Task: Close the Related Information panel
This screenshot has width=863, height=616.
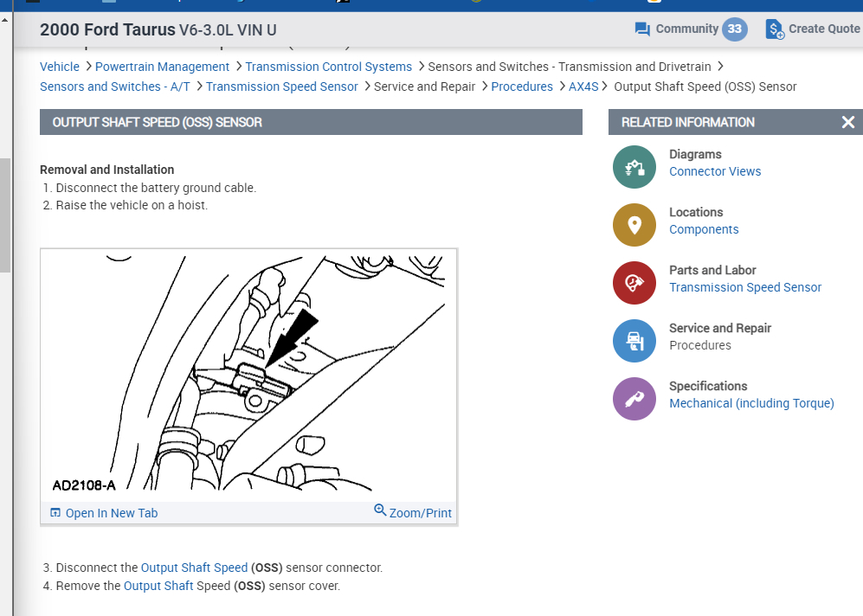Action: (x=848, y=122)
